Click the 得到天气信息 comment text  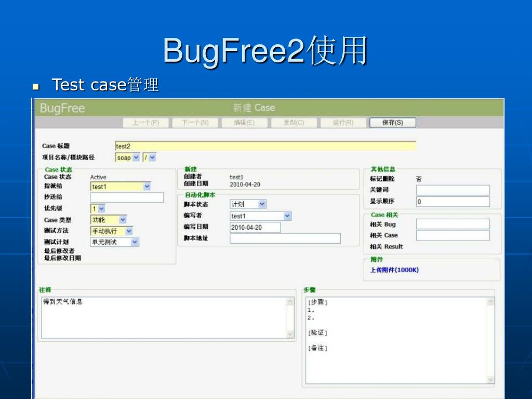(63, 302)
